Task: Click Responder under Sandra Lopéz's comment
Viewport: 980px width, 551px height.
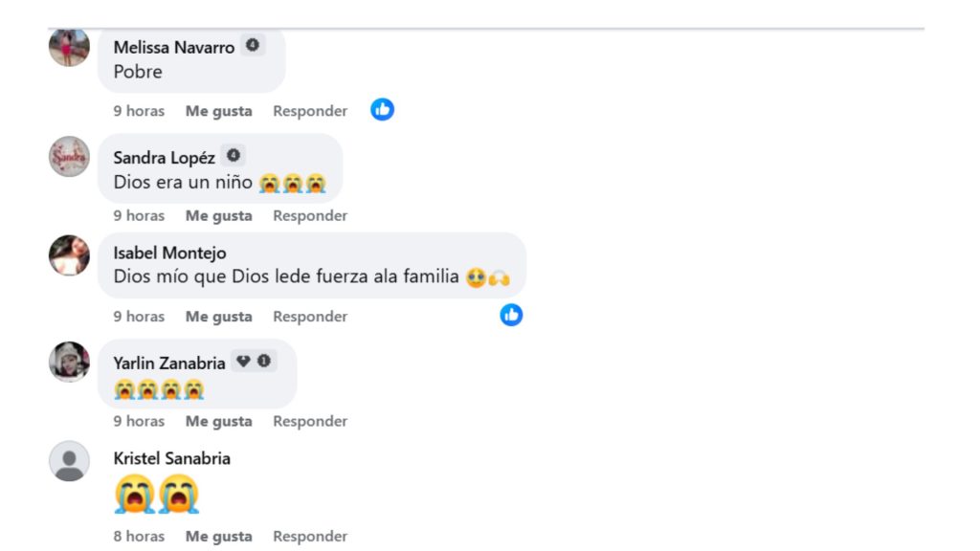Action: (x=309, y=215)
